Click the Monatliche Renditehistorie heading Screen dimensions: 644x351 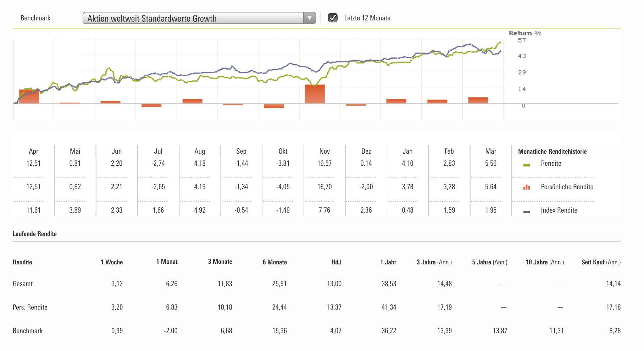click(x=552, y=152)
